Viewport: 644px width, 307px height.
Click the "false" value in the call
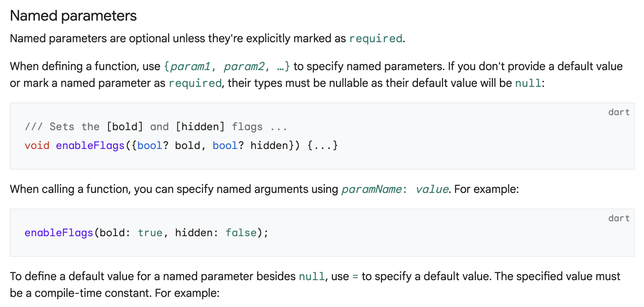[241, 233]
